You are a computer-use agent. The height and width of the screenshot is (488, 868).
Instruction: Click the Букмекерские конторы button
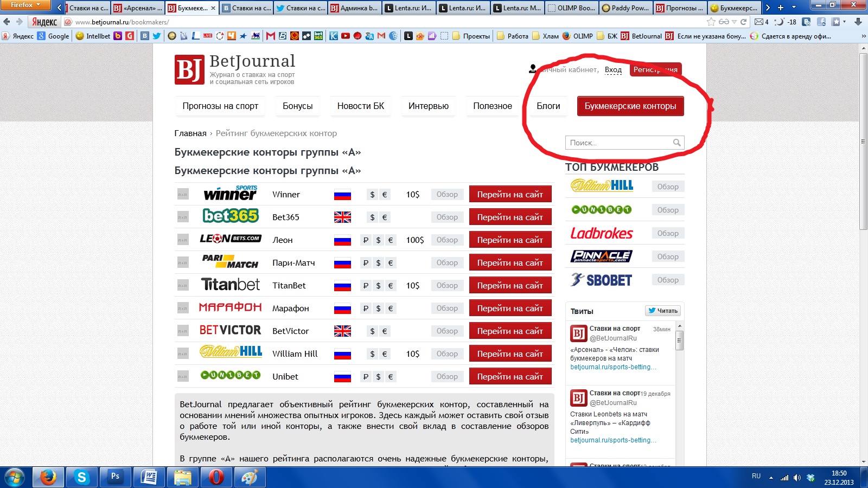click(630, 106)
